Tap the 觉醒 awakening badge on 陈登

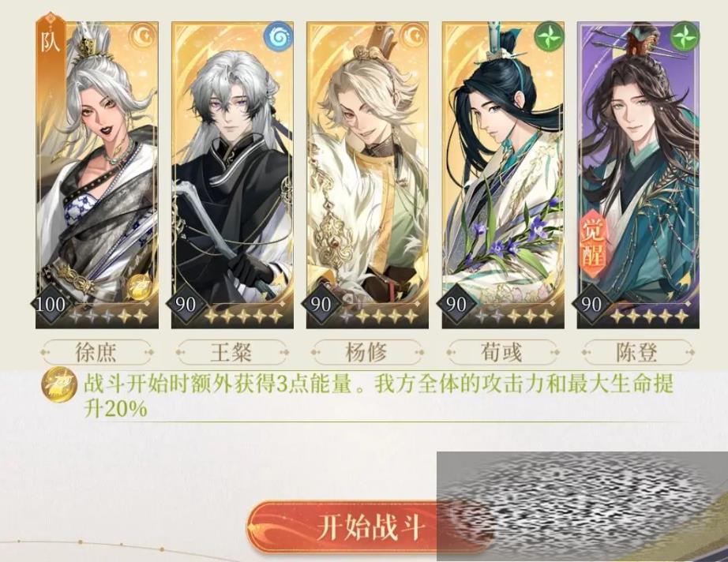(593, 242)
